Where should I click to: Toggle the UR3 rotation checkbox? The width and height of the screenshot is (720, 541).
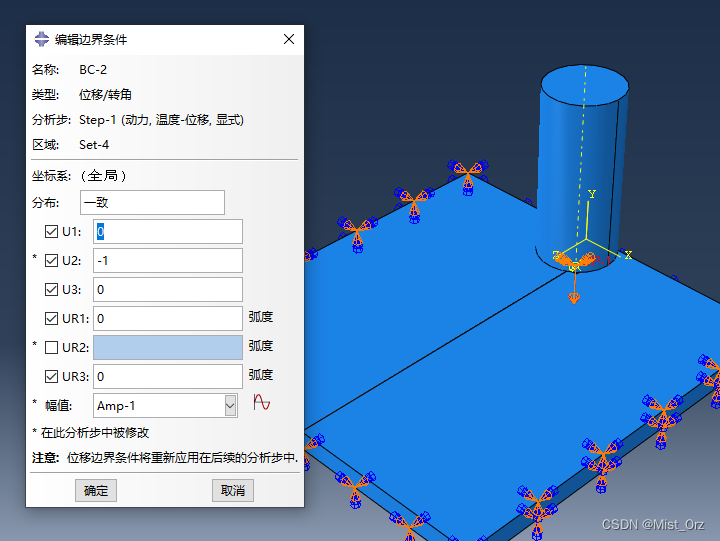pyautogui.click(x=51, y=377)
